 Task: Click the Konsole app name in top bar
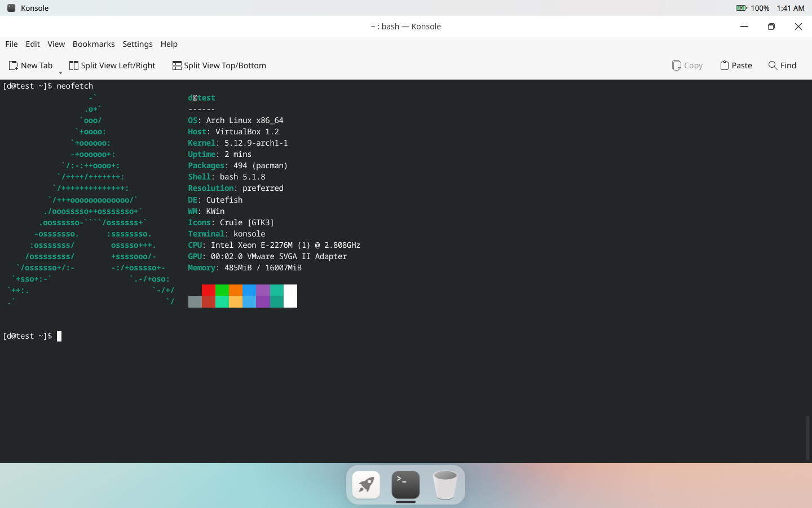click(34, 8)
